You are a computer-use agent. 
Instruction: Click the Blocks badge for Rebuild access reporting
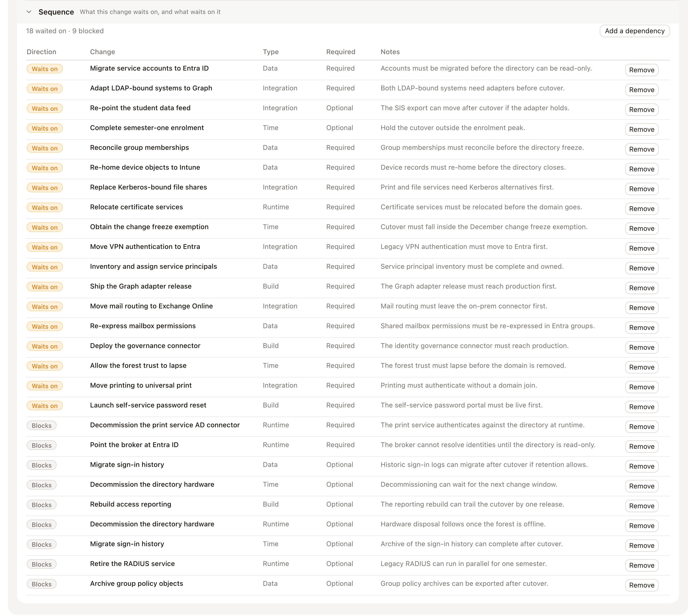[x=42, y=505]
